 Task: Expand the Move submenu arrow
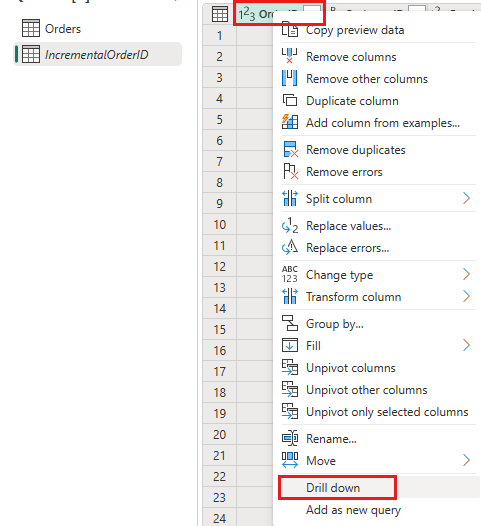click(467, 460)
